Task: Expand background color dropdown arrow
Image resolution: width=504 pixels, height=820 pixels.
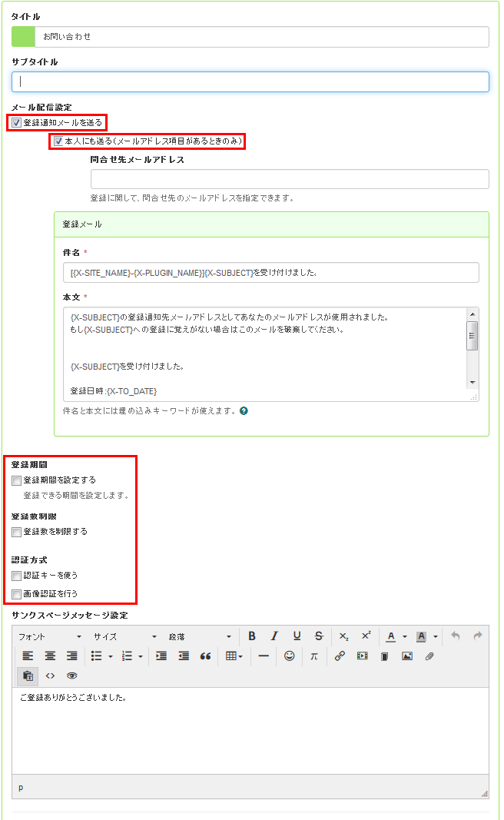Action: coord(435,636)
